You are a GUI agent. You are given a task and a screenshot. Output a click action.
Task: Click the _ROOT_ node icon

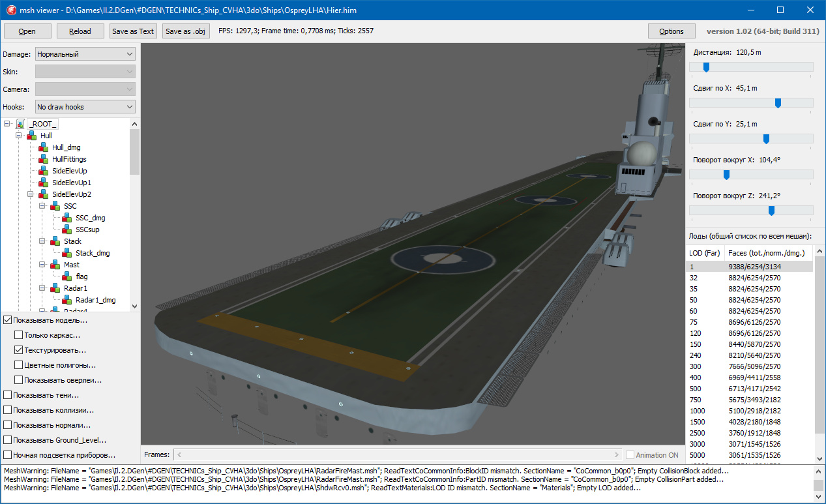point(20,124)
